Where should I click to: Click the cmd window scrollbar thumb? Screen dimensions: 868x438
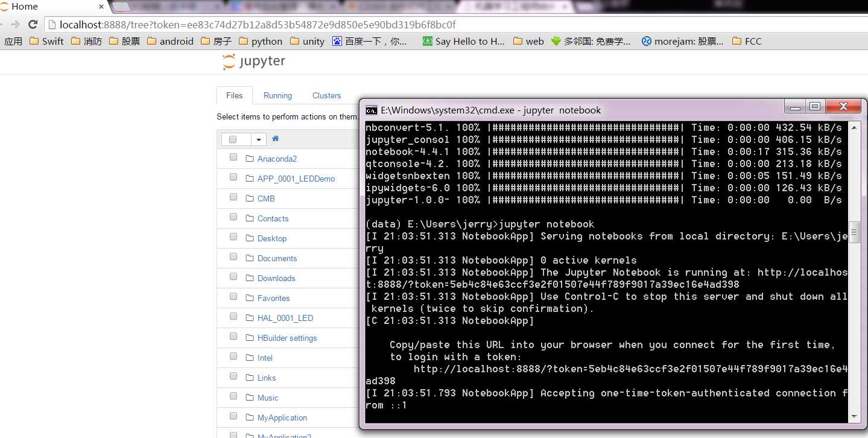click(x=854, y=231)
